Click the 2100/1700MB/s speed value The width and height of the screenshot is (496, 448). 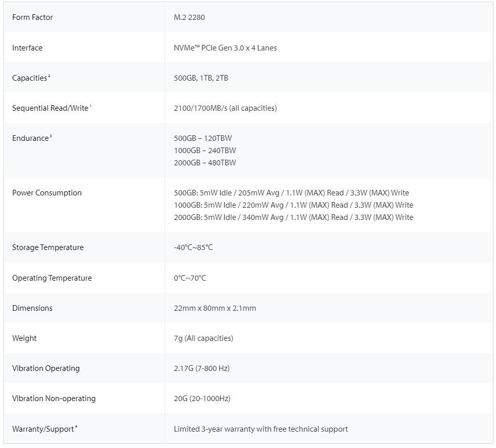pos(225,108)
